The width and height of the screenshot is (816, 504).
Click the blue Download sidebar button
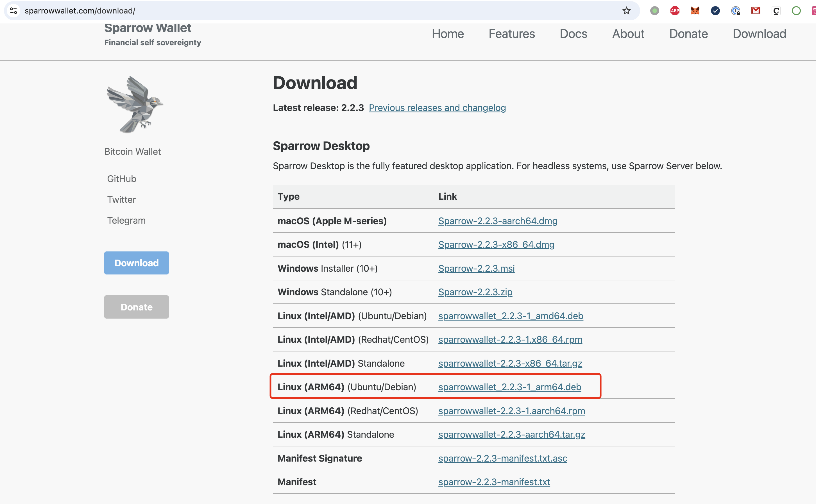click(136, 263)
